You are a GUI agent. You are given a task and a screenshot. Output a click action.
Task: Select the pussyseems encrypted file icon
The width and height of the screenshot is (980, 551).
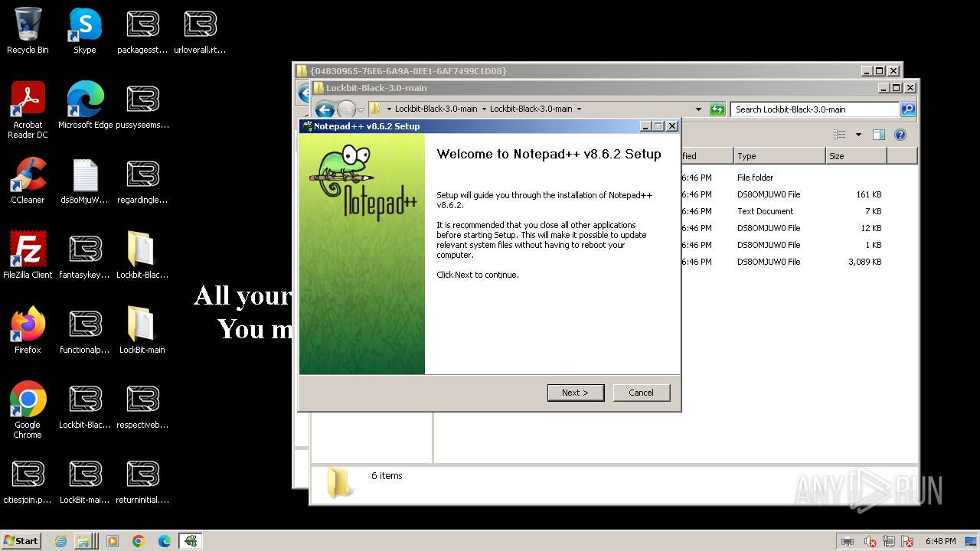pos(142,106)
